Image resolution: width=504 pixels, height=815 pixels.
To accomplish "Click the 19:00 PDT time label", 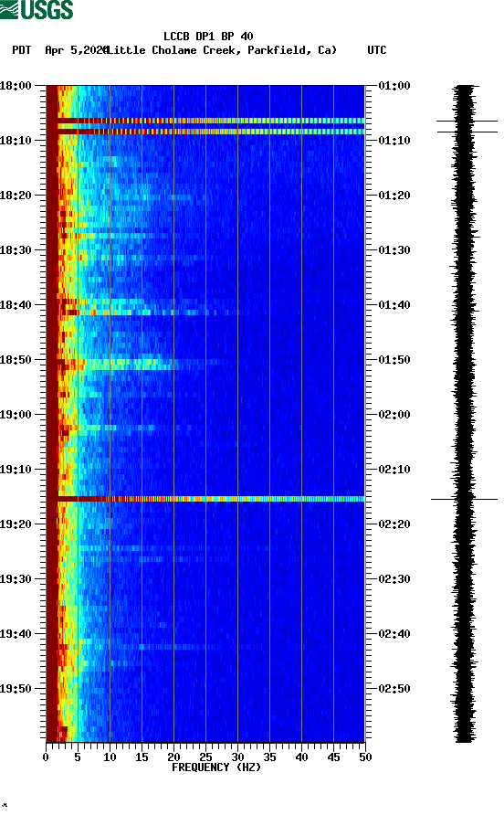I will [x=16, y=414].
